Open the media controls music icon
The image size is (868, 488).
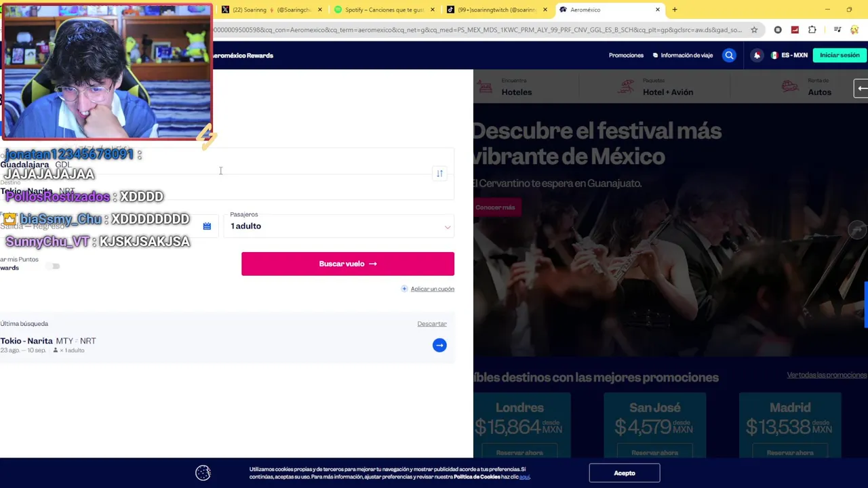[x=837, y=30]
